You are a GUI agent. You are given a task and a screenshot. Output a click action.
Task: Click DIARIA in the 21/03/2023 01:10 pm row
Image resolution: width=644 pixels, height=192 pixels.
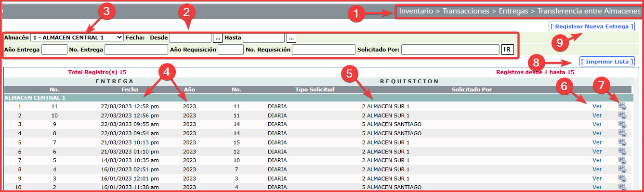pyautogui.click(x=277, y=152)
